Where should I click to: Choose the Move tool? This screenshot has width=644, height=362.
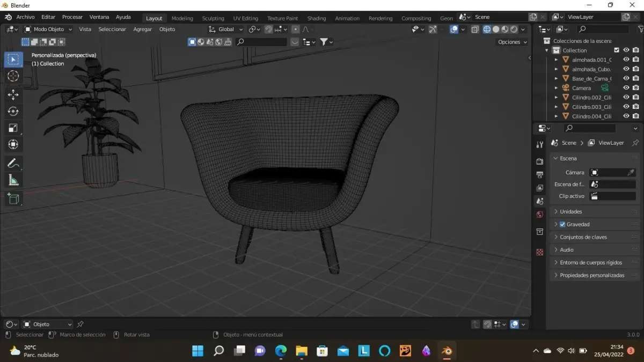pos(13,95)
